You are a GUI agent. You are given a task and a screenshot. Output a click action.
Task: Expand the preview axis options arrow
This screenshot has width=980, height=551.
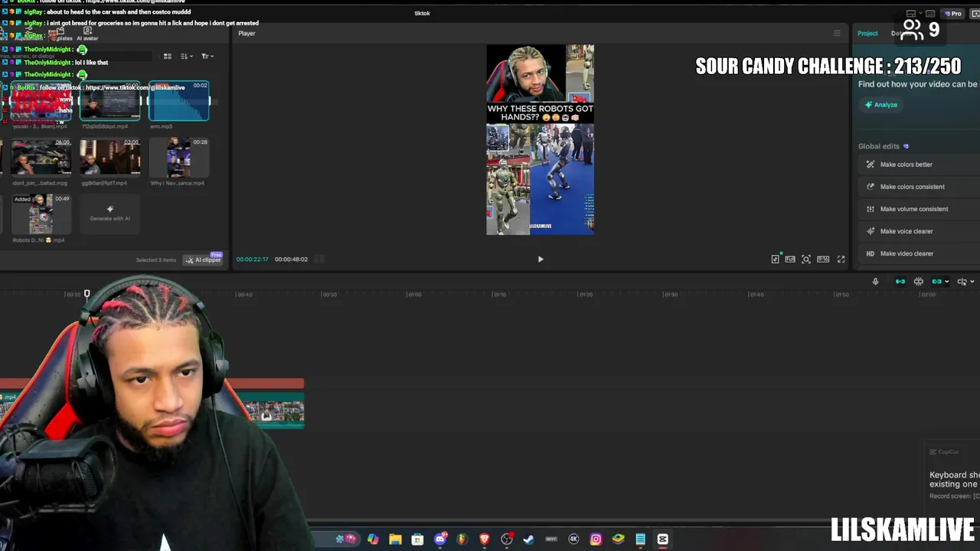[x=972, y=282]
